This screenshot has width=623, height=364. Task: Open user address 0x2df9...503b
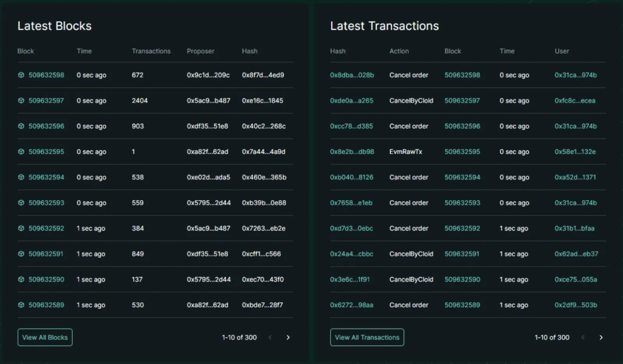(x=576, y=305)
